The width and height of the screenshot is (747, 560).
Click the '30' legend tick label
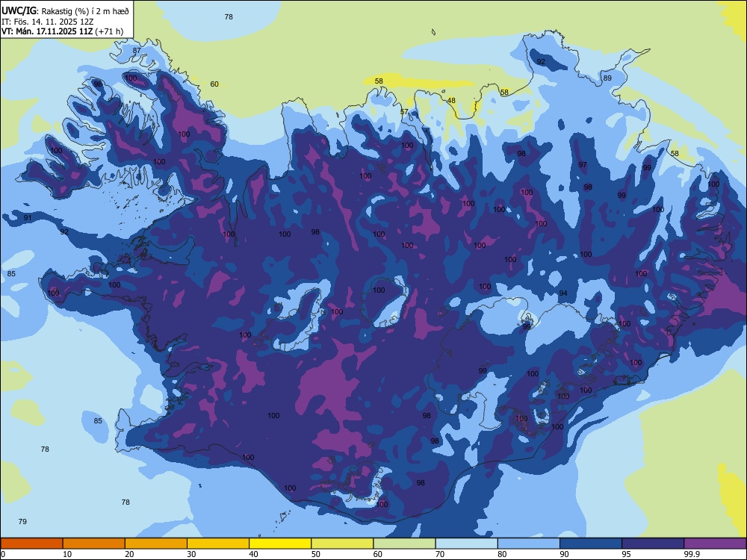pos(191,554)
